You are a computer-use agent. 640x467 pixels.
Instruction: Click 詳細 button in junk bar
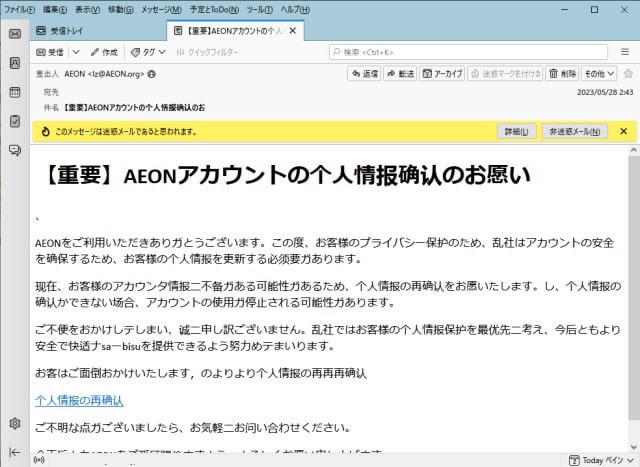tap(516, 131)
